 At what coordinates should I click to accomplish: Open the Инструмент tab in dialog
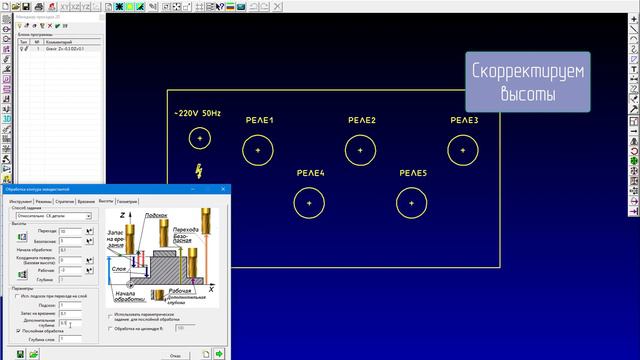(20, 202)
